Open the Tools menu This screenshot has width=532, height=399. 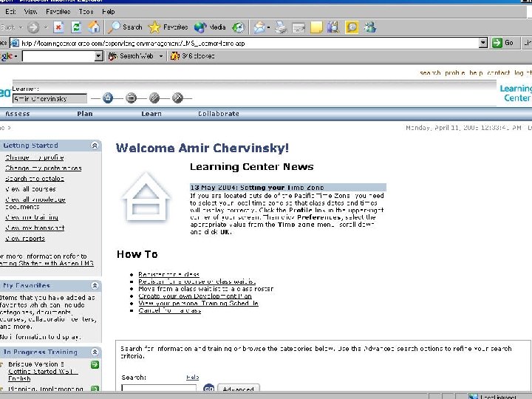(86, 12)
